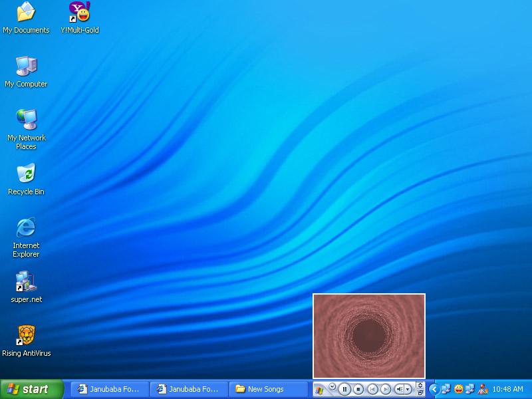This screenshot has height=399, width=532.
Task: Open the volume dropdown arrow beside speaker
Action: click(408, 389)
